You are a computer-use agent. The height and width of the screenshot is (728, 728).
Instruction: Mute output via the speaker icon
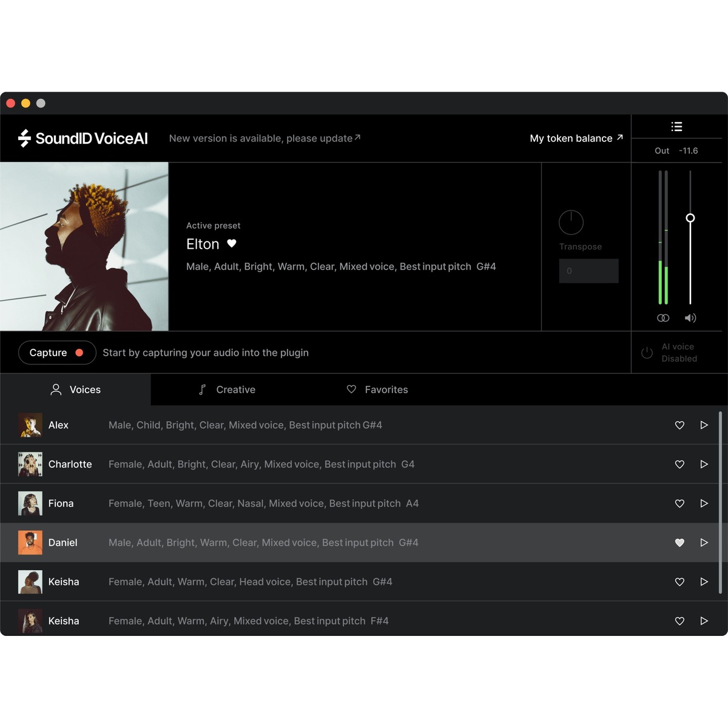(690, 317)
